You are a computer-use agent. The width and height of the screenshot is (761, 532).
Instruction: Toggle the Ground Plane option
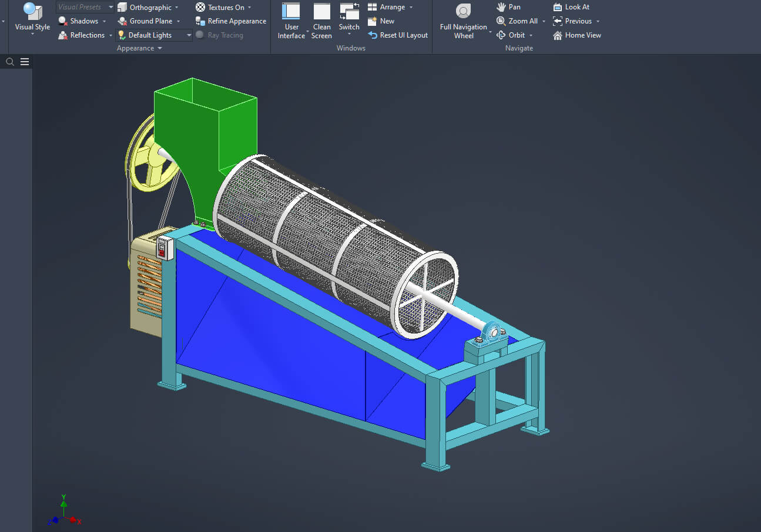(145, 21)
